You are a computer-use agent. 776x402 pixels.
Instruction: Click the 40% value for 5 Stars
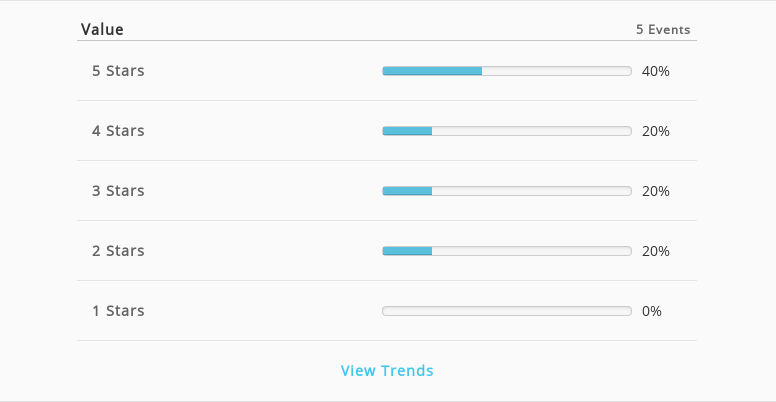pyautogui.click(x=656, y=71)
